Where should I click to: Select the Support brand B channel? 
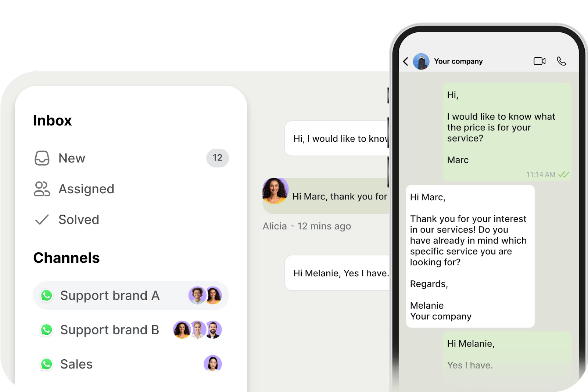coord(131,330)
